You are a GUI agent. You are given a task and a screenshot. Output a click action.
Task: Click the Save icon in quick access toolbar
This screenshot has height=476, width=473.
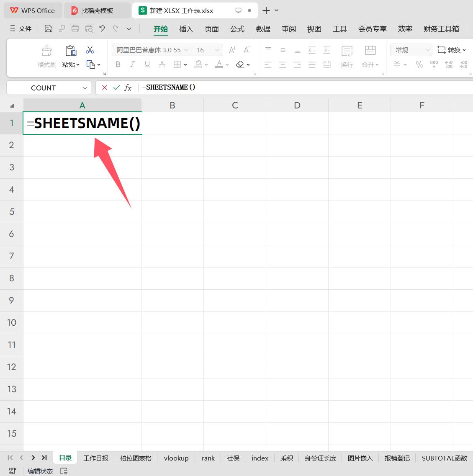coord(49,29)
